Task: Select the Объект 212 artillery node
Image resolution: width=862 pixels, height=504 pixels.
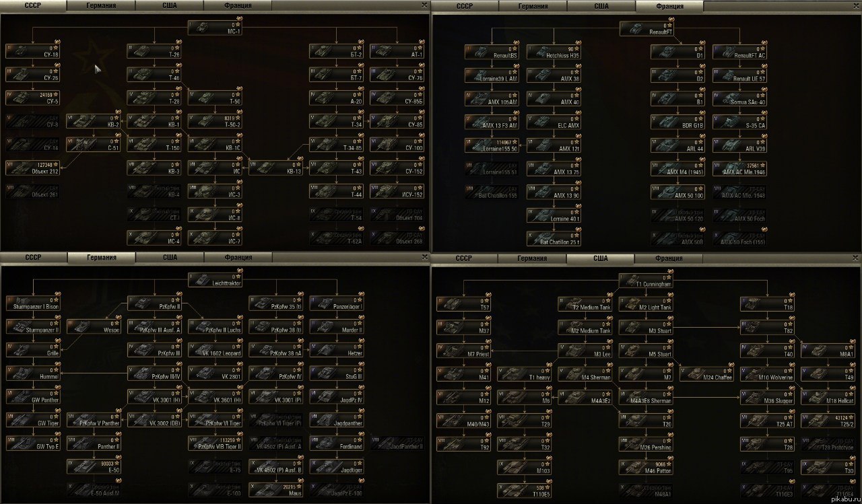Action: (x=32, y=168)
